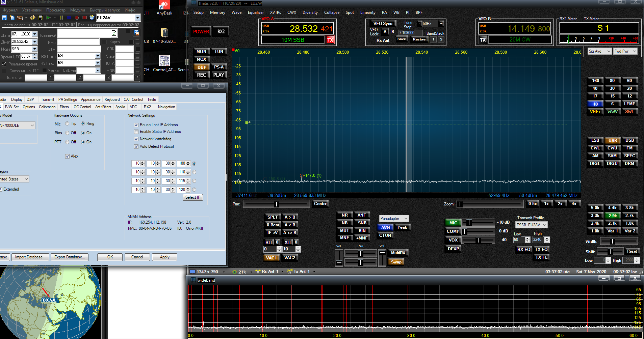Enable Static IP Address checkbox
Image resolution: width=644 pixels, height=339 pixels.
tap(136, 132)
